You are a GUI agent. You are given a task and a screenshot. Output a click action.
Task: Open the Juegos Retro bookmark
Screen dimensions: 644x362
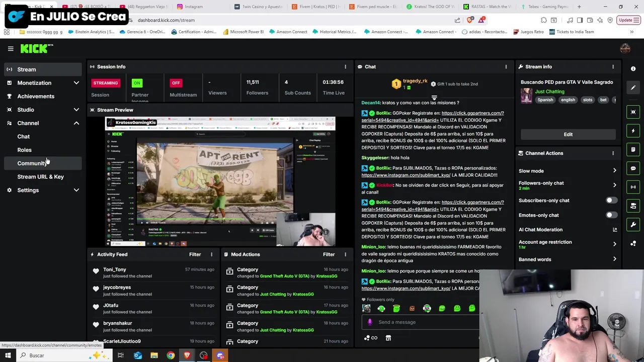tap(528, 32)
